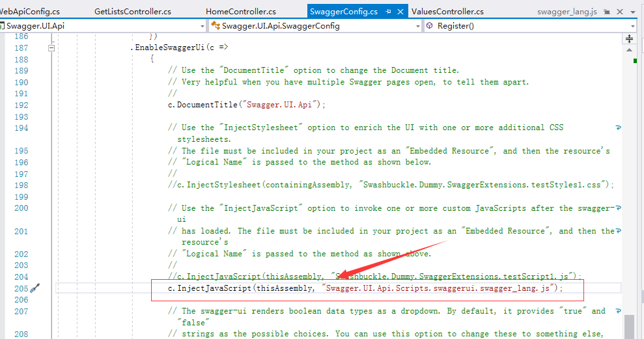Viewport: 644px width, 339px height.
Task: Open the Swagger.UI.Api.SwaggerConfig type dropdown
Action: click(417, 26)
